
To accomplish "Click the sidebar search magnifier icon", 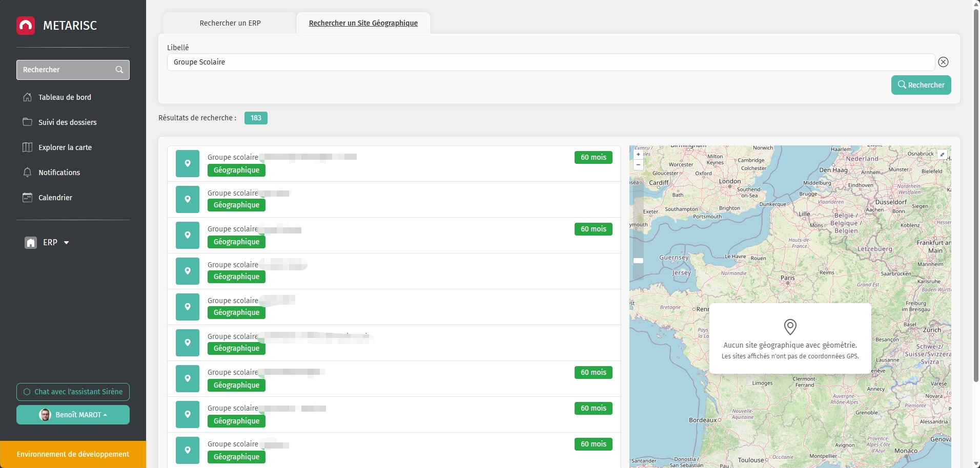I will pos(118,70).
